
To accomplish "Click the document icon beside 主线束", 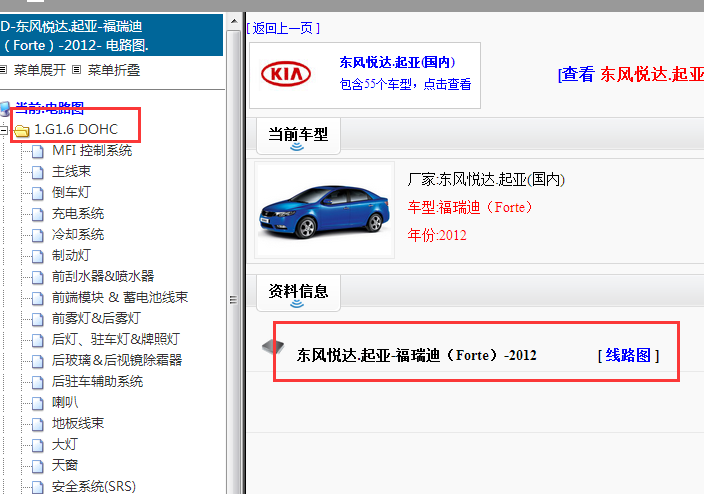I will coord(38,172).
